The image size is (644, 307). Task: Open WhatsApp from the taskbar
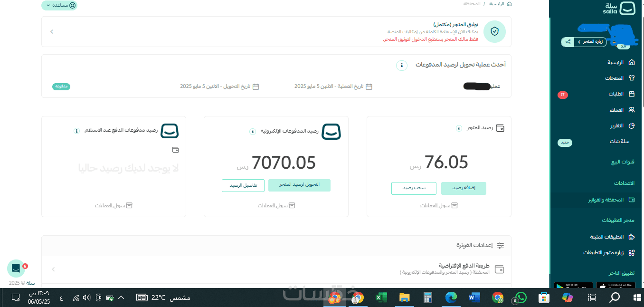click(x=521, y=297)
